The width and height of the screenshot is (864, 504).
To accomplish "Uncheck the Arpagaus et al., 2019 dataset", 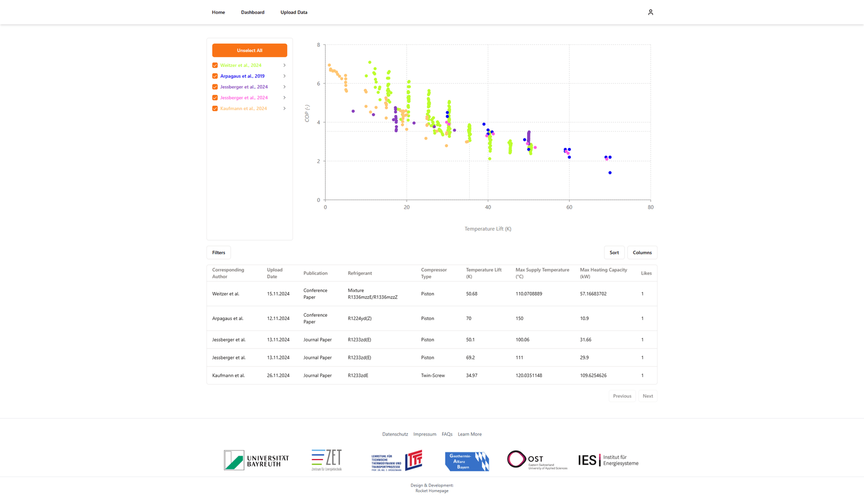I will (x=214, y=76).
